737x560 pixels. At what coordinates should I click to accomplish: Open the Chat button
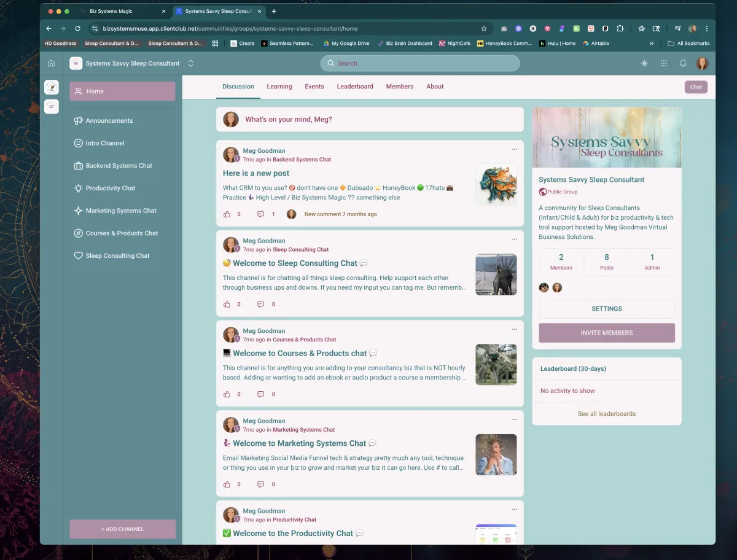696,87
